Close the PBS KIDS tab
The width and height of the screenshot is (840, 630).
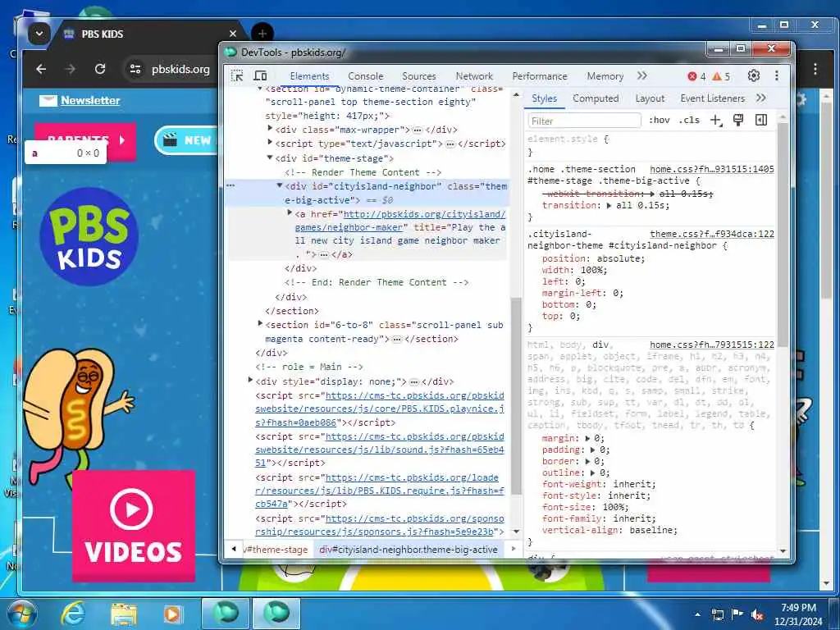point(232,34)
